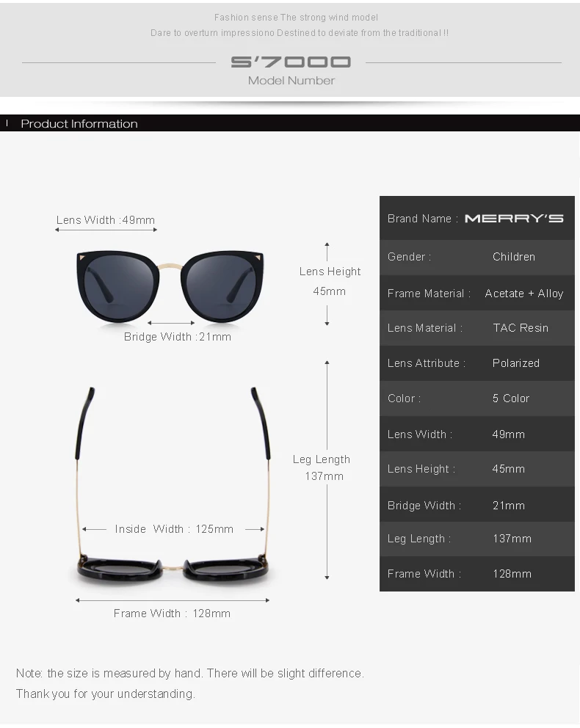
Task: Click the top-view sunglasses image
Action: pyautogui.click(x=173, y=484)
